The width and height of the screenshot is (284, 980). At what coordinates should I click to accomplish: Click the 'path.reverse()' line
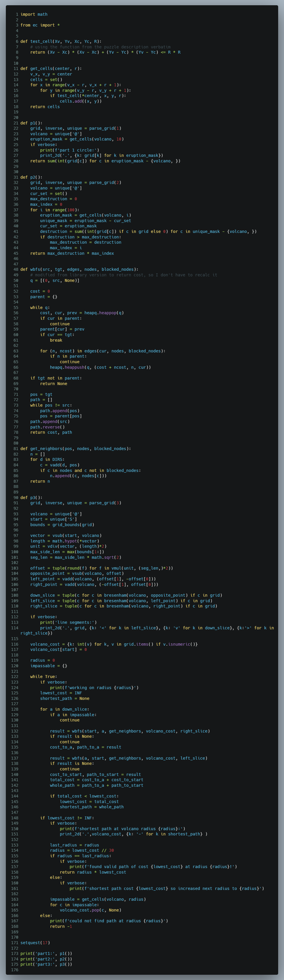click(48, 427)
